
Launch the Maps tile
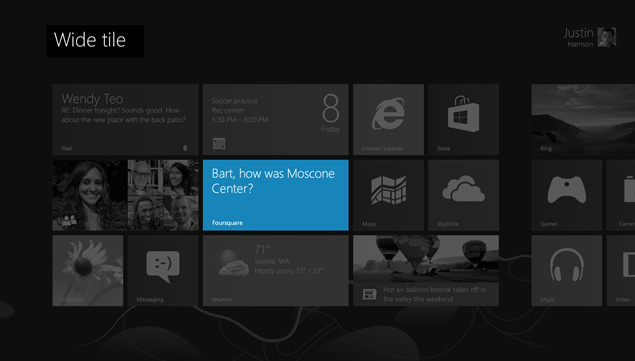click(x=388, y=195)
